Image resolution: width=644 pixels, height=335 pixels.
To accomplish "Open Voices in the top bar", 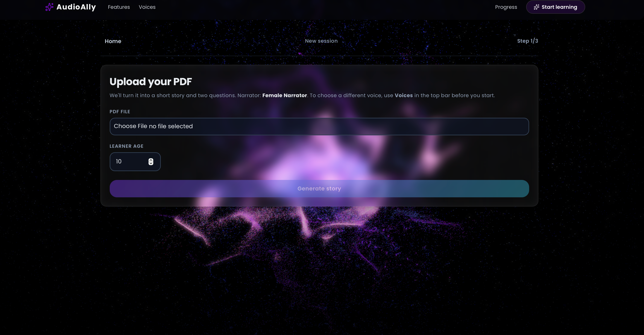I will 147,7.
